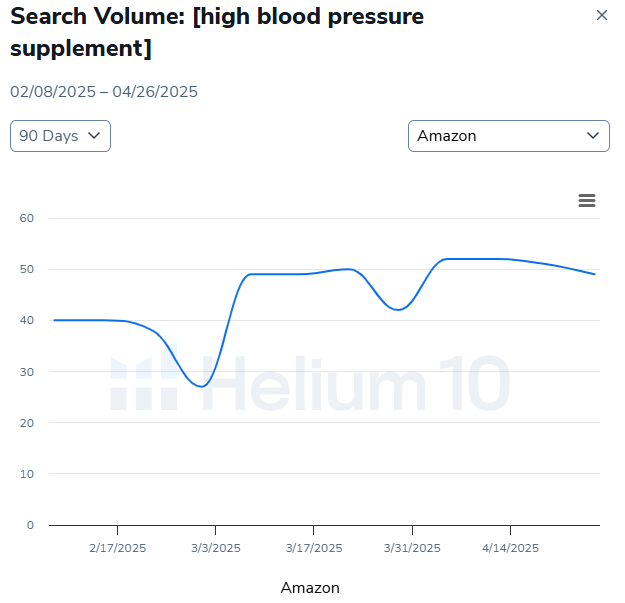Toggle the Amazon series legend label
Screen dimensions: 625x603
(x=310, y=588)
